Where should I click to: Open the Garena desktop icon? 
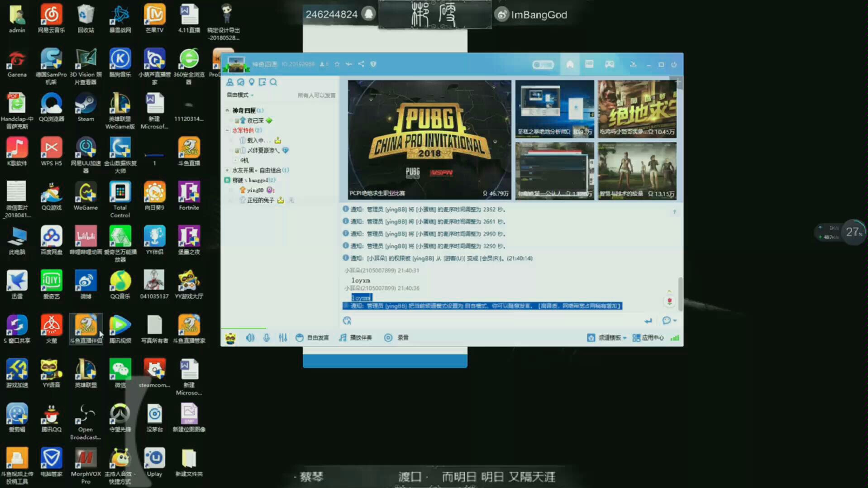(x=17, y=63)
